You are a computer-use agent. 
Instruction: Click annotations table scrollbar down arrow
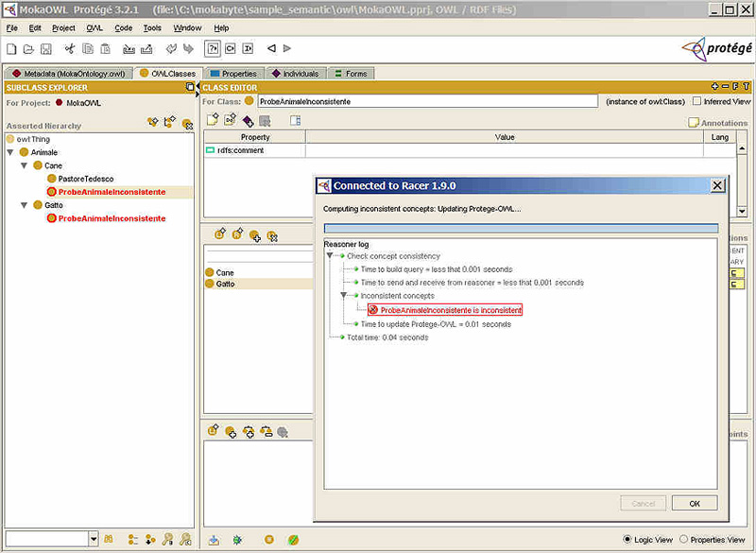(x=742, y=211)
